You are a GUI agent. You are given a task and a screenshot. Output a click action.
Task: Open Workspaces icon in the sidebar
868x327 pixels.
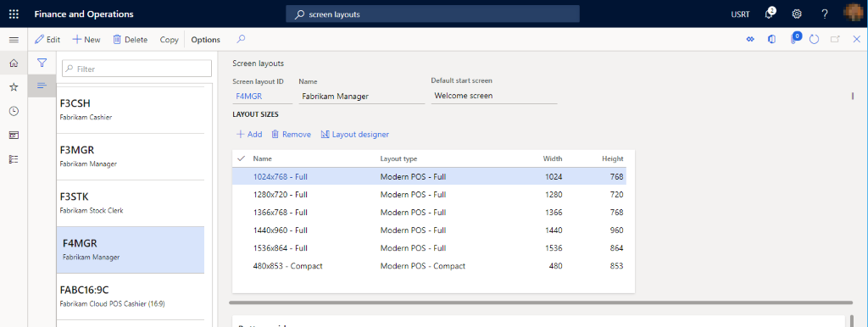(x=14, y=135)
